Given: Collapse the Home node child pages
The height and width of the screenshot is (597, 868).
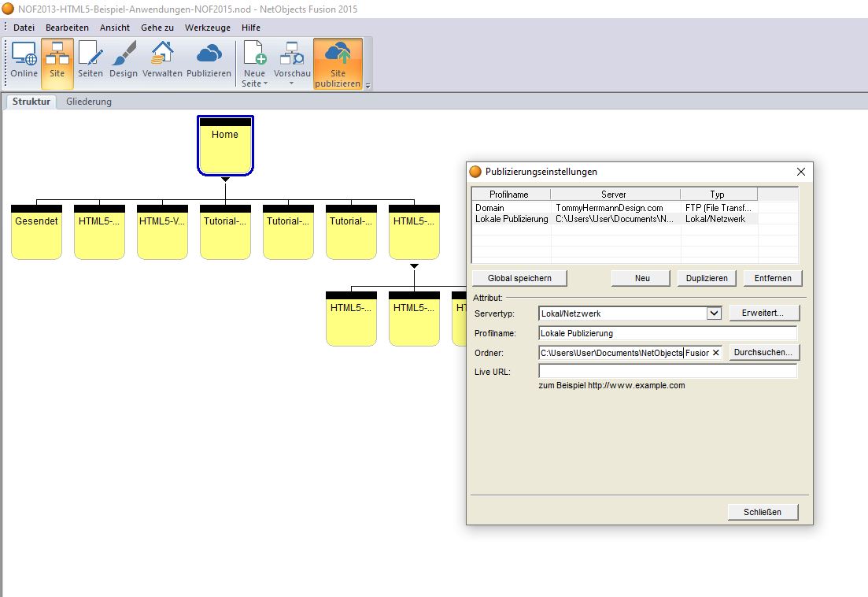Looking at the screenshot, I should (x=225, y=180).
